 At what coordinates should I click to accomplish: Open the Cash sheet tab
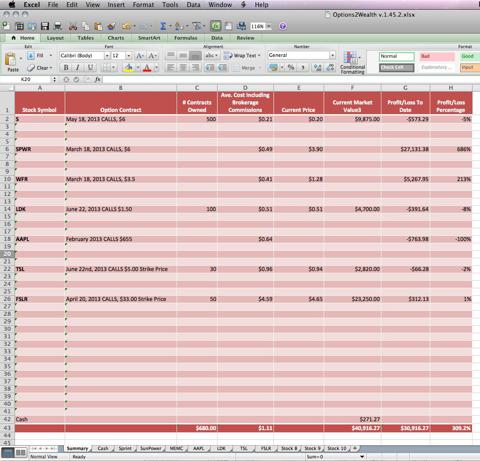(103, 448)
